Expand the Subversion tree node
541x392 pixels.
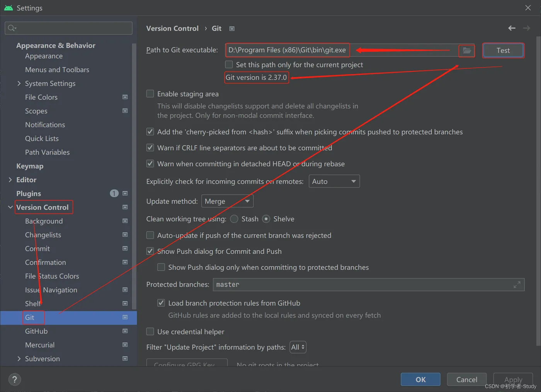pos(19,358)
